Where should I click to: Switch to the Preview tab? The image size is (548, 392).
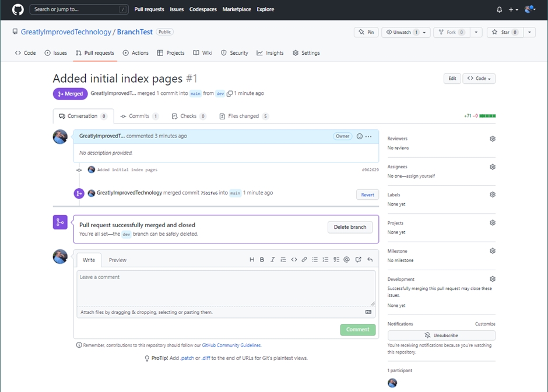(117, 260)
